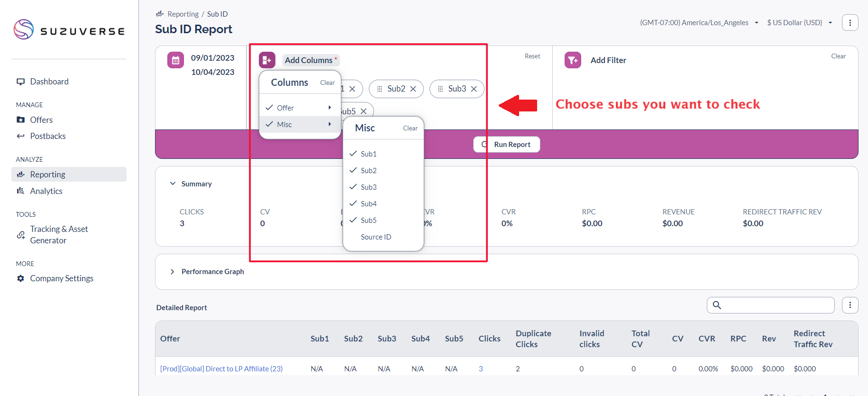
Task: Remove the Sub3 column chip
Action: point(474,89)
